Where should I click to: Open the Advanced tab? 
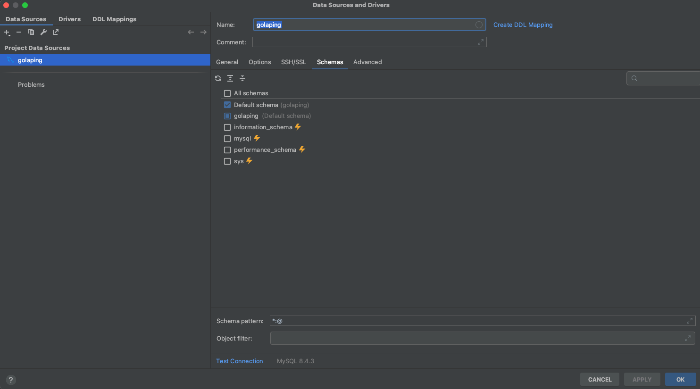367,62
